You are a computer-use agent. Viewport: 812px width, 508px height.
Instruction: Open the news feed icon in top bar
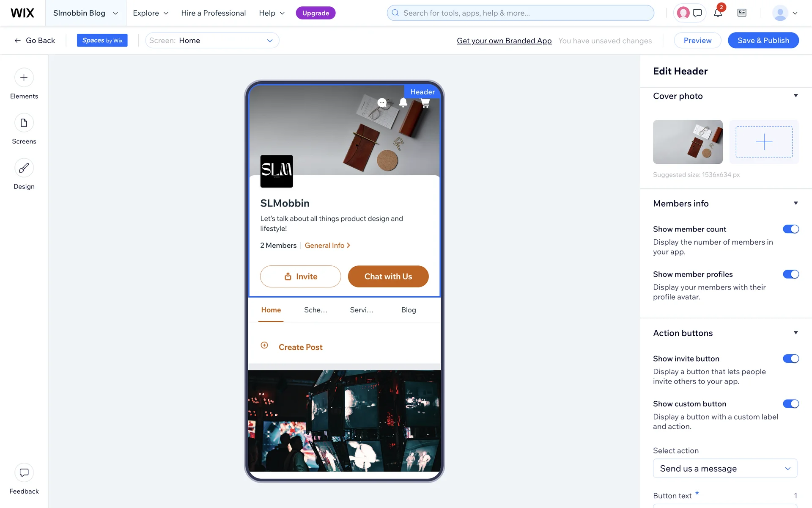click(x=742, y=13)
